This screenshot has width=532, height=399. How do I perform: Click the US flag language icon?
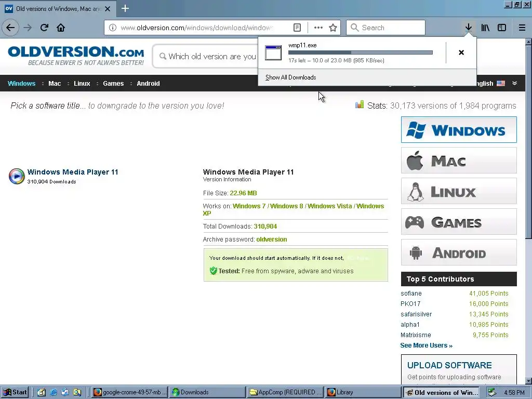pos(501,83)
